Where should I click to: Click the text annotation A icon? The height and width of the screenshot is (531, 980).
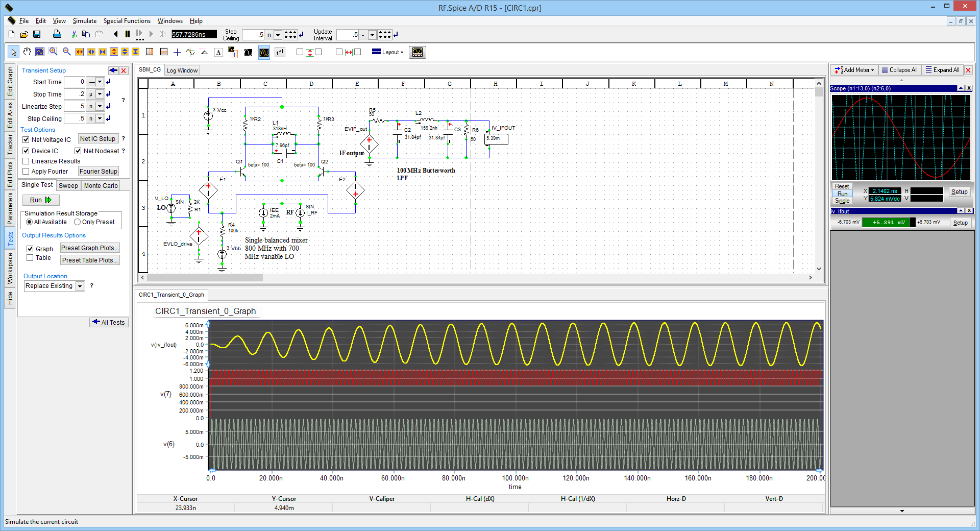218,52
